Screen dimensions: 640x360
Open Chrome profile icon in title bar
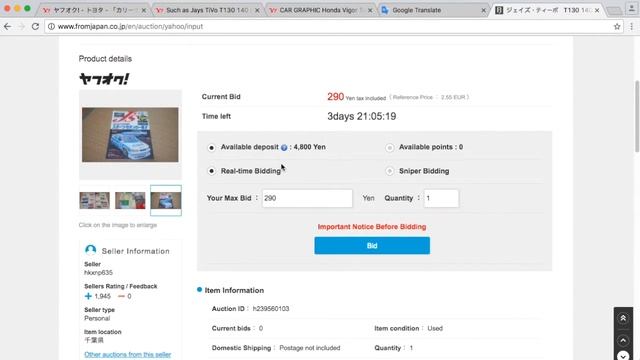click(631, 9)
